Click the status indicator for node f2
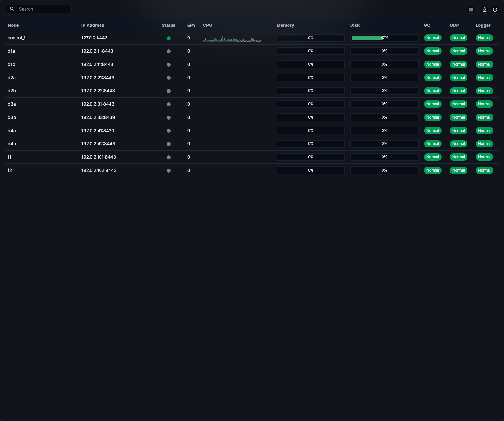 [x=168, y=170]
